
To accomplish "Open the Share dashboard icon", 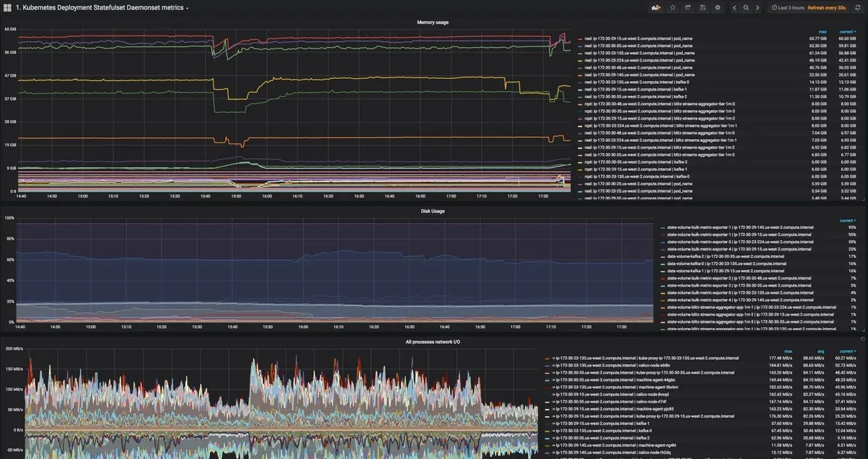I will (x=688, y=7).
